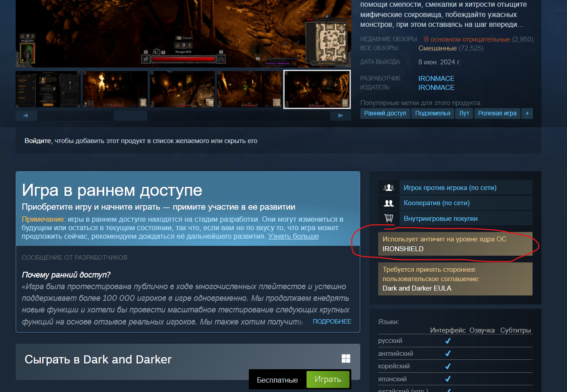Open the first screenshot thumbnail with inventory menu
567x392 pixels.
click(48, 89)
